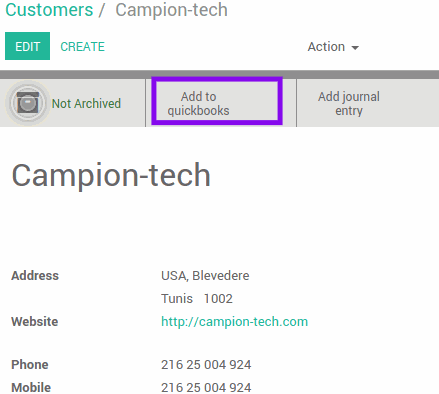The width and height of the screenshot is (439, 394).
Task: Click the Tunis city value
Action: [177, 299]
